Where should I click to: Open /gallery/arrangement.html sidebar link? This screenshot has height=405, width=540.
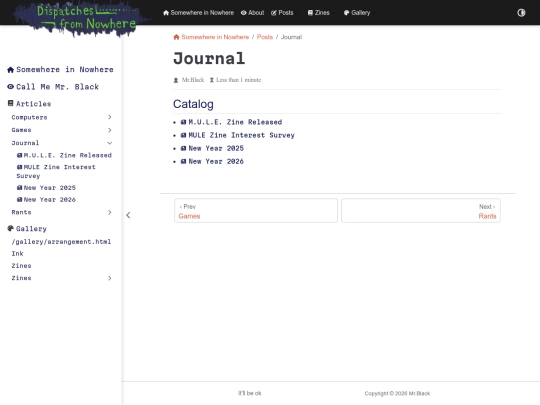point(61,242)
